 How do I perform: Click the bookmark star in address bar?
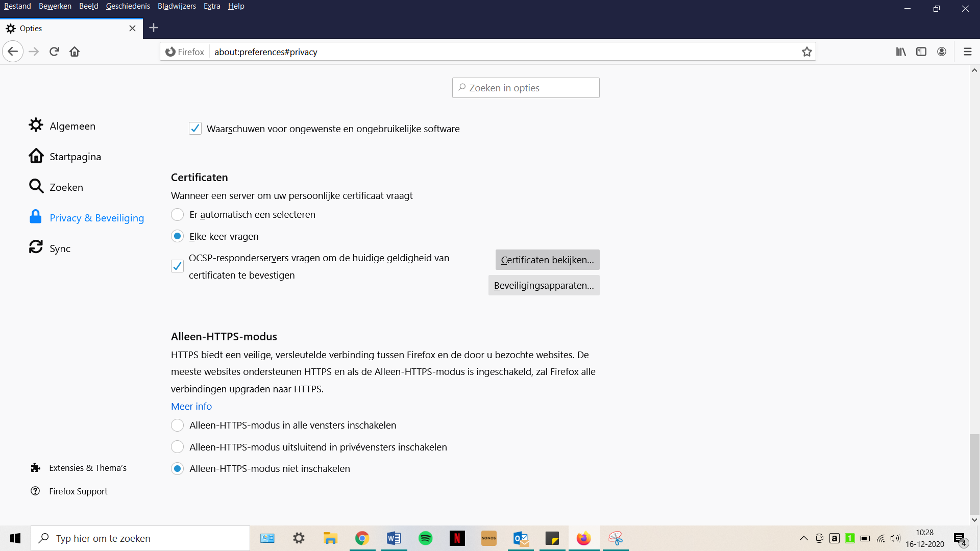pos(806,52)
